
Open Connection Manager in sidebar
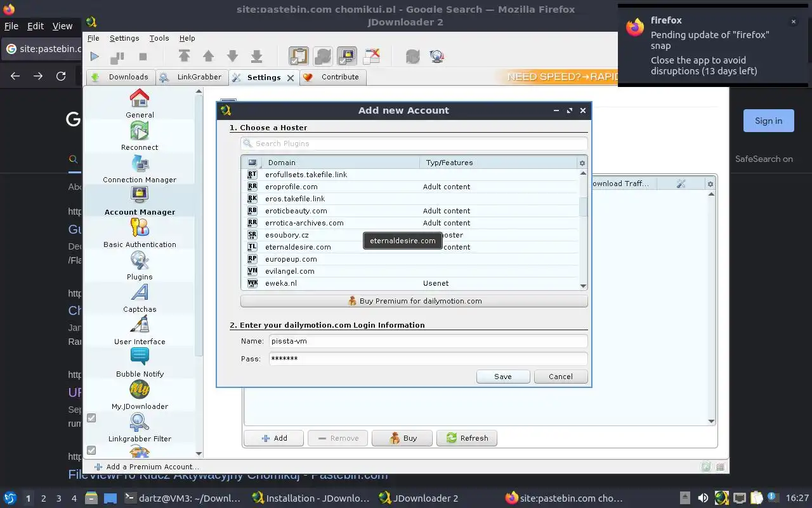pyautogui.click(x=140, y=168)
